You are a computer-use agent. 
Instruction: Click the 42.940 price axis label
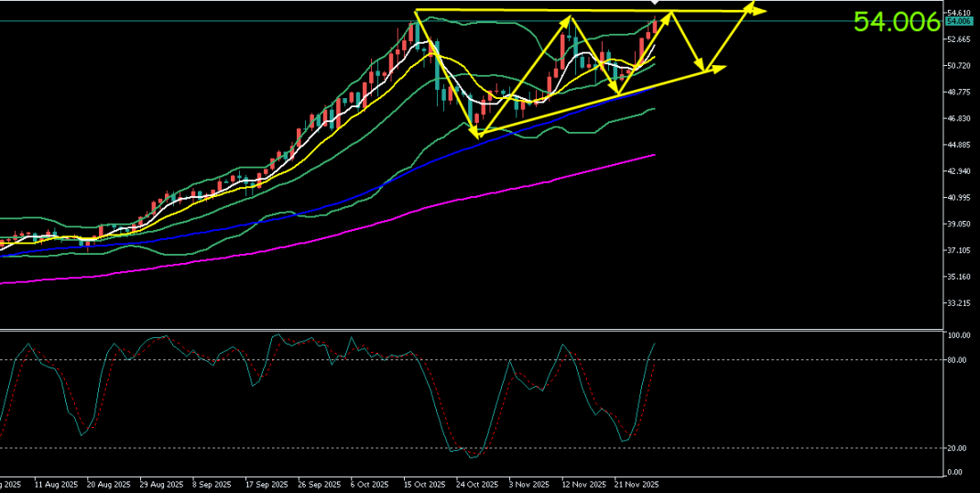click(x=959, y=171)
